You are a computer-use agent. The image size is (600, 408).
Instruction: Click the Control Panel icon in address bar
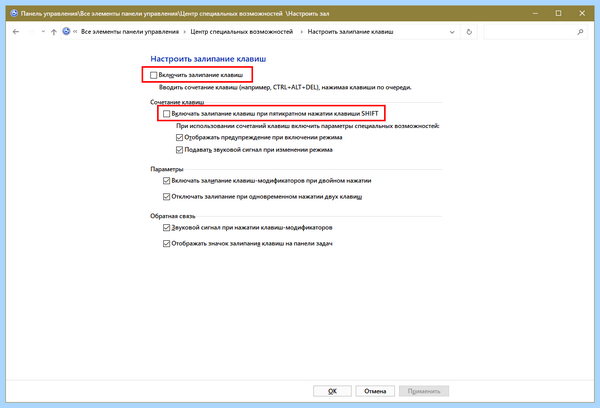click(x=66, y=31)
